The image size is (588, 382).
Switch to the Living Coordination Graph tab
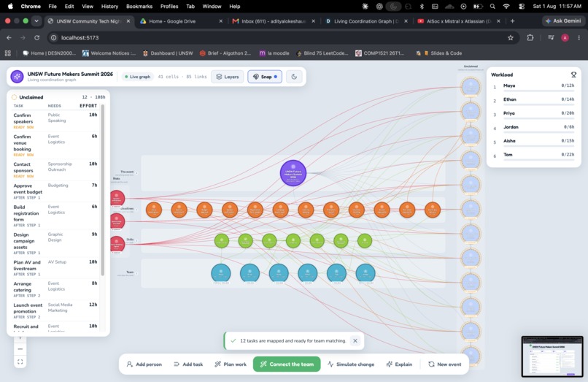(x=366, y=21)
